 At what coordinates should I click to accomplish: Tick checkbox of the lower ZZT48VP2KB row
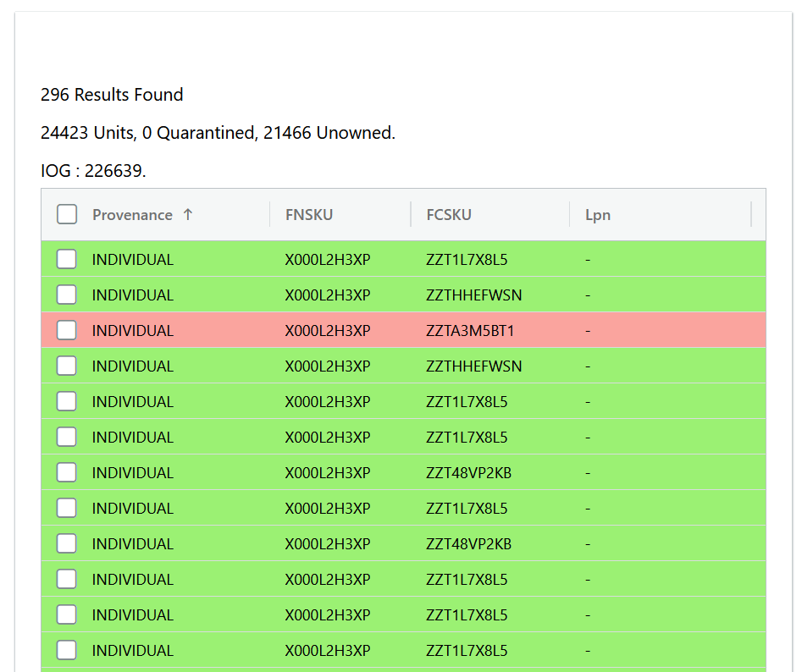click(67, 543)
